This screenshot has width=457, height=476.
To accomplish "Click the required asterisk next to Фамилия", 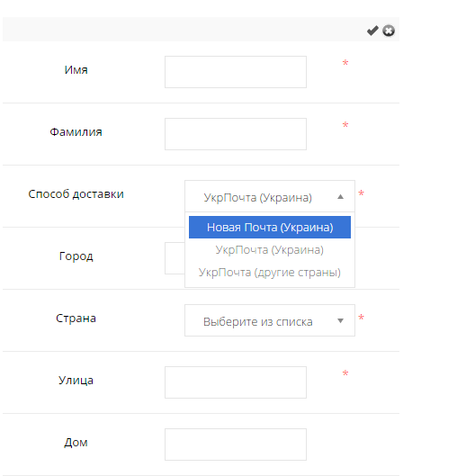I will coord(345,125).
